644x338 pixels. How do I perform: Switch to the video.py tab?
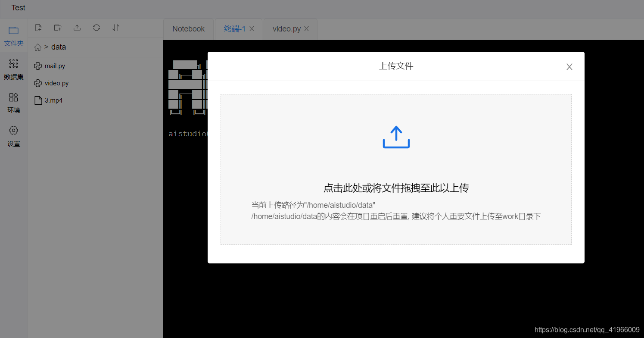click(286, 28)
